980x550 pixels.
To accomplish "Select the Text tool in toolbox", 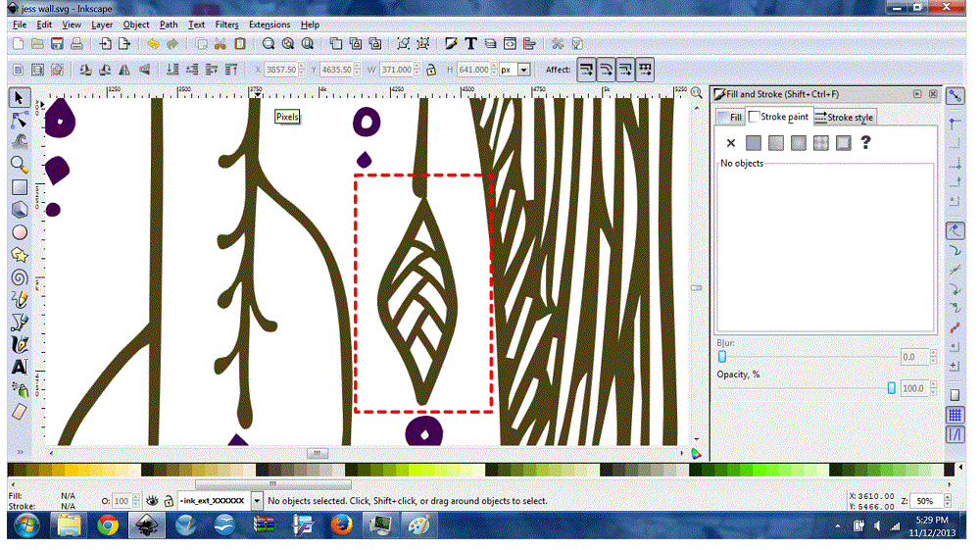I will click(20, 367).
